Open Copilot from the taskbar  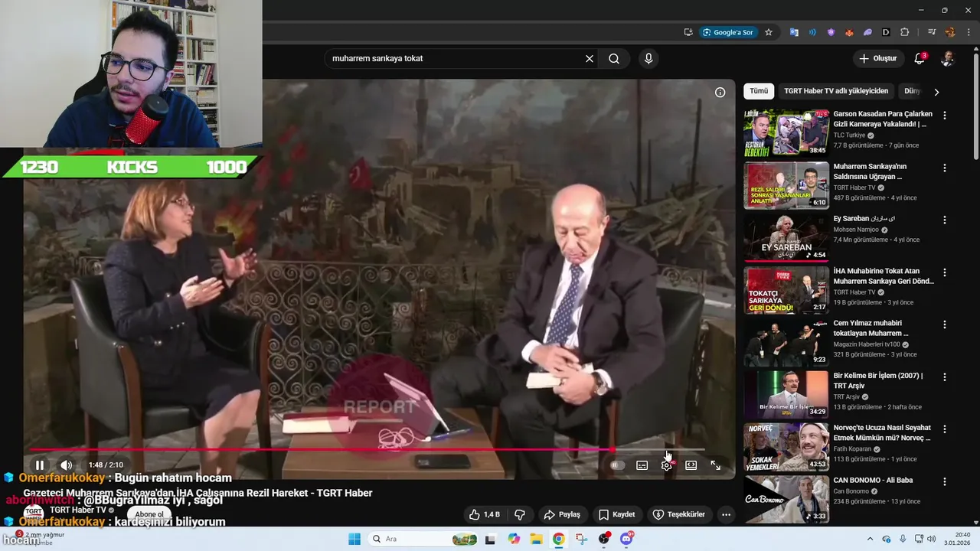514,539
